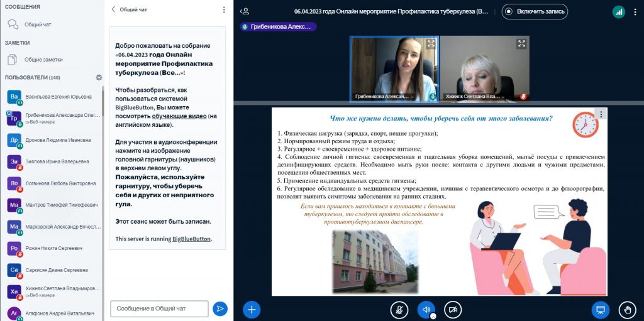Click Рожин Никита Сергеевич avatar
Image resolution: width=644 pixels, height=321 pixels.
14,248
